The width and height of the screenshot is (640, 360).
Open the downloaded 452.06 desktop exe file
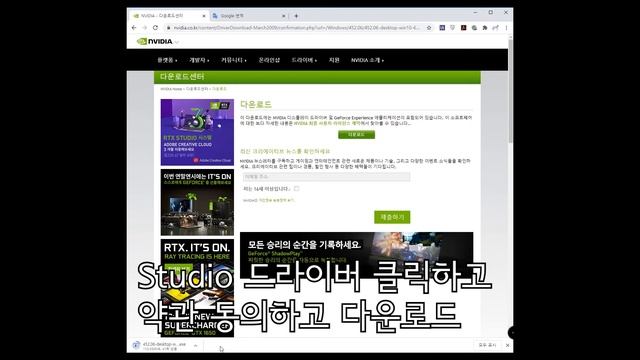(164, 345)
